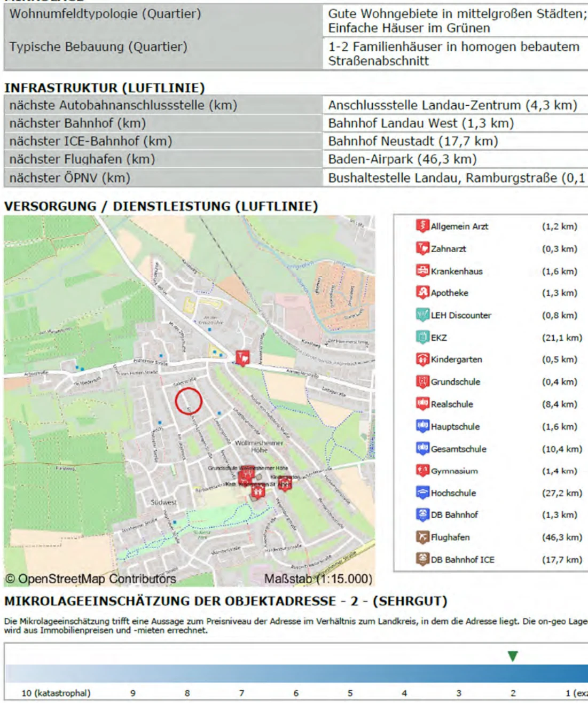
Task: Click the 'Wollmesheimer Höhe' map label
Action: 259,447
